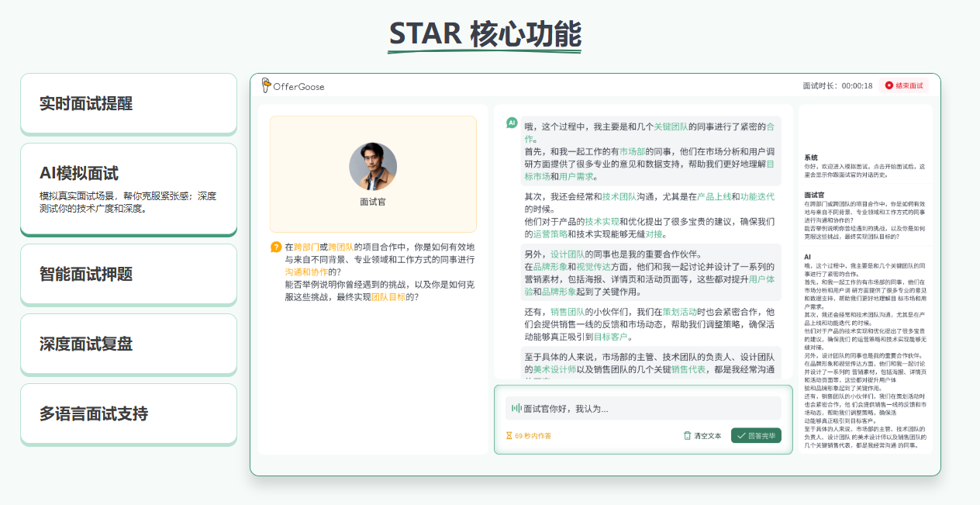The image size is (980, 505).
Task: Click the hourglass countdown timer icon
Action: coord(509,436)
